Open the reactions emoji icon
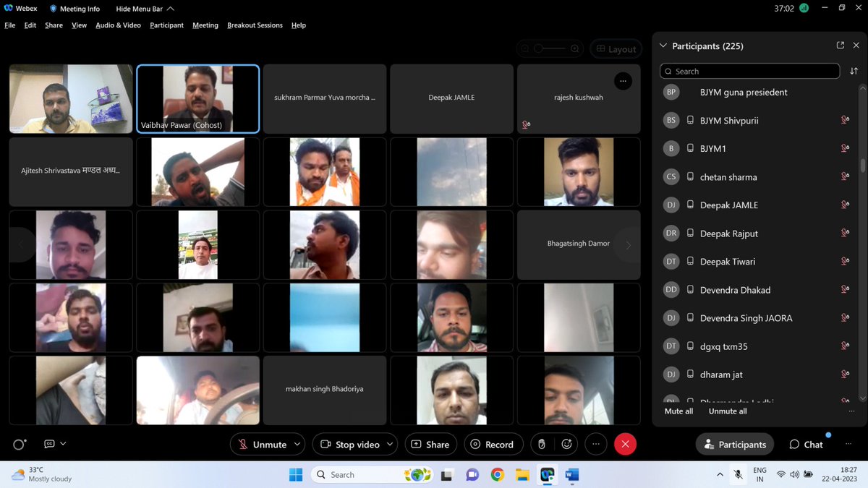This screenshot has height=488, width=868. pyautogui.click(x=567, y=445)
